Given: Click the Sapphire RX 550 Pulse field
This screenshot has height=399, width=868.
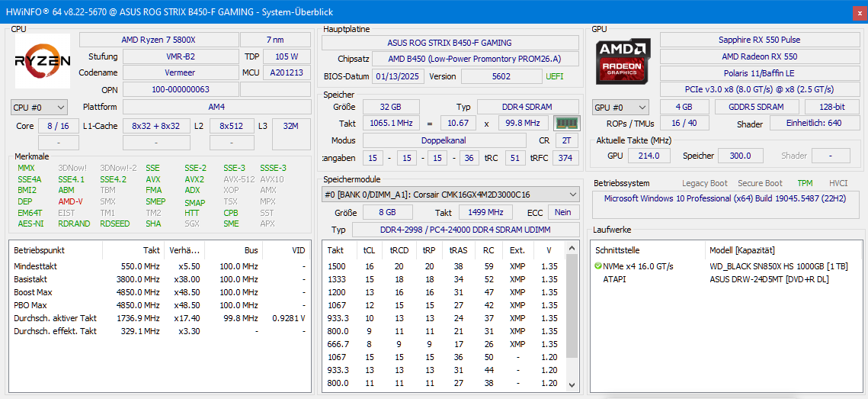Looking at the screenshot, I should point(760,40).
